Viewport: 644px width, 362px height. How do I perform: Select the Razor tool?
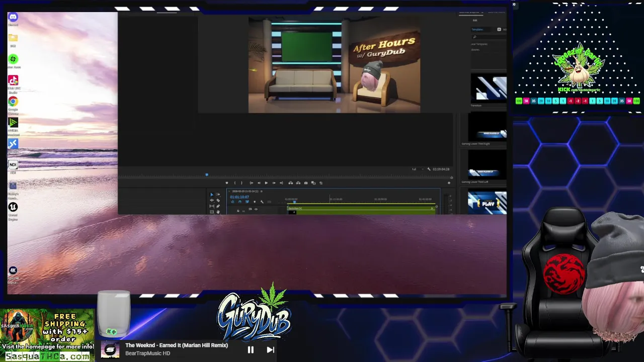(218, 201)
